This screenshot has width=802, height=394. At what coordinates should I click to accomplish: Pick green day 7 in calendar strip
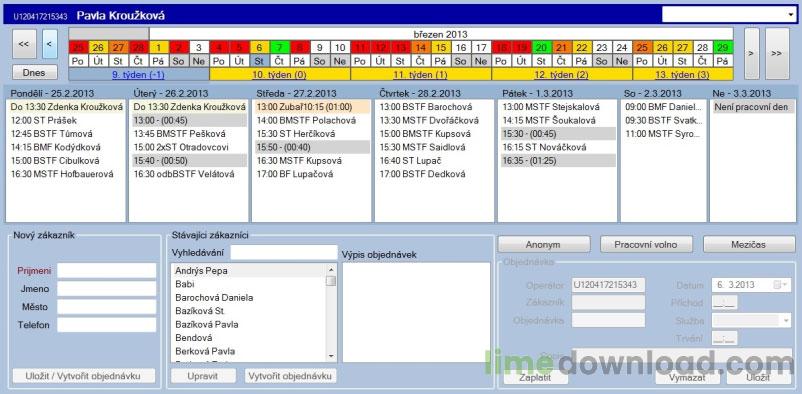[280, 48]
